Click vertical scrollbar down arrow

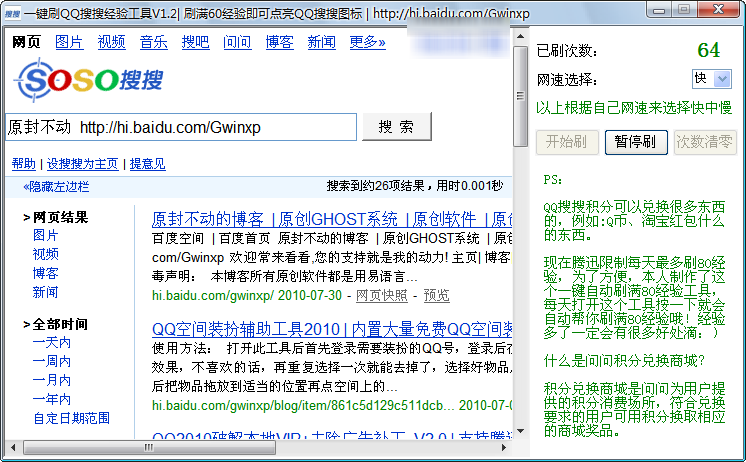520,431
